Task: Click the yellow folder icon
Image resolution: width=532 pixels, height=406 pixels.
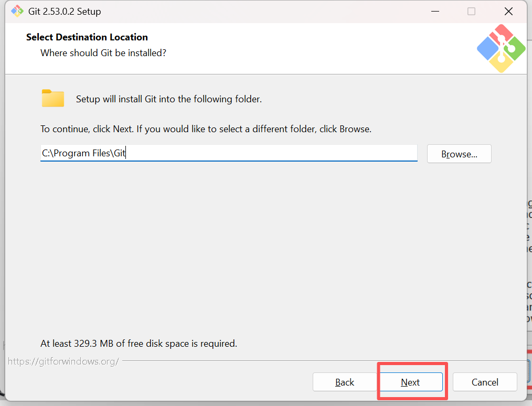Action: (x=53, y=99)
